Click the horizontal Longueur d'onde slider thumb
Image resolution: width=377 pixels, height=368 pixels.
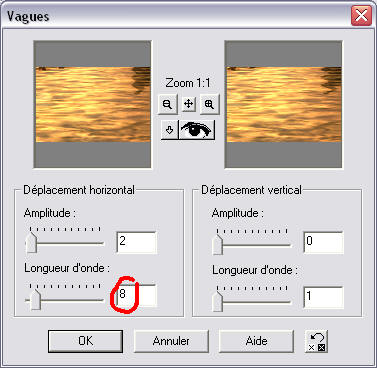pyautogui.click(x=35, y=299)
